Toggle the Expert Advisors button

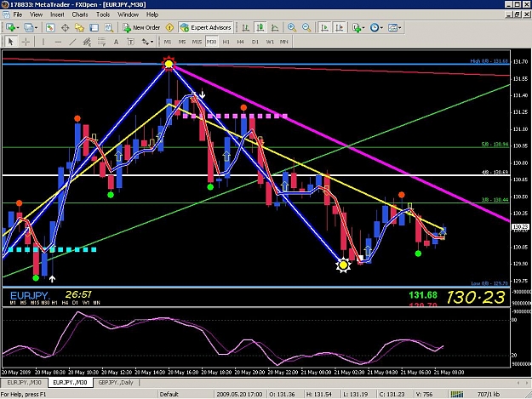coord(206,27)
